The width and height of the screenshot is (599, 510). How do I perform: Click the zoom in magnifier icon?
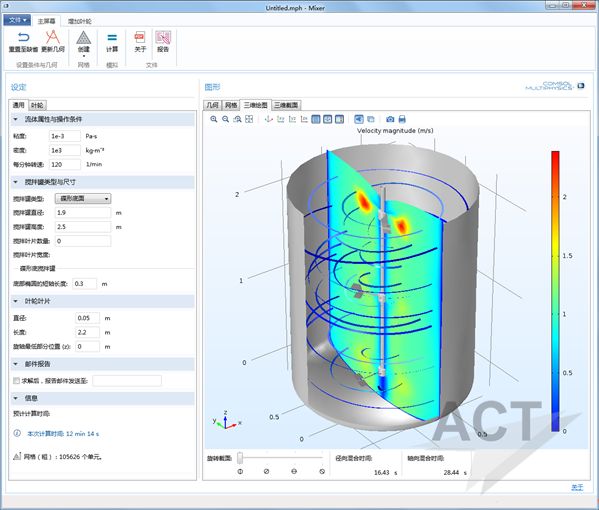coord(214,119)
